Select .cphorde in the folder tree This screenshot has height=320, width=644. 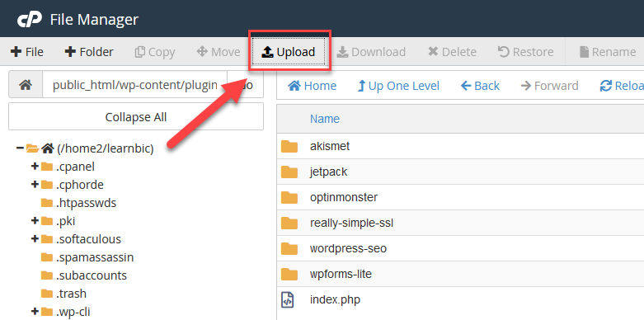pyautogui.click(x=80, y=185)
